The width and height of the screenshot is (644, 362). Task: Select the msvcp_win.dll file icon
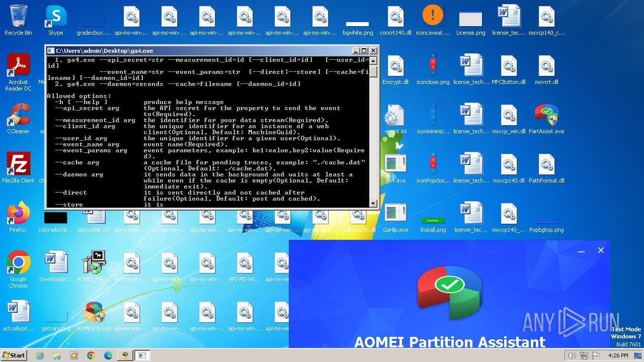[x=509, y=119]
